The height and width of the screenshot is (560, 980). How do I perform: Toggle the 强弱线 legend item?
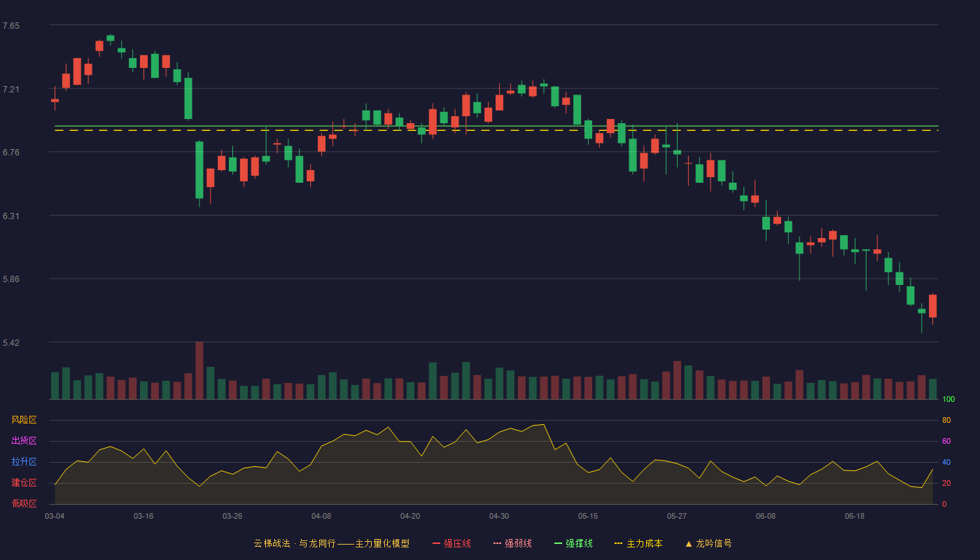(512, 543)
